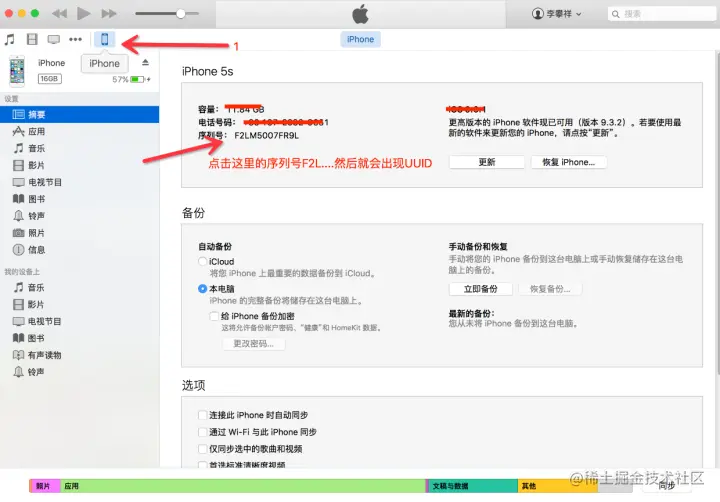Click the iPhone device name in sidebar header
This screenshot has height=502, width=720.
[x=51, y=63]
